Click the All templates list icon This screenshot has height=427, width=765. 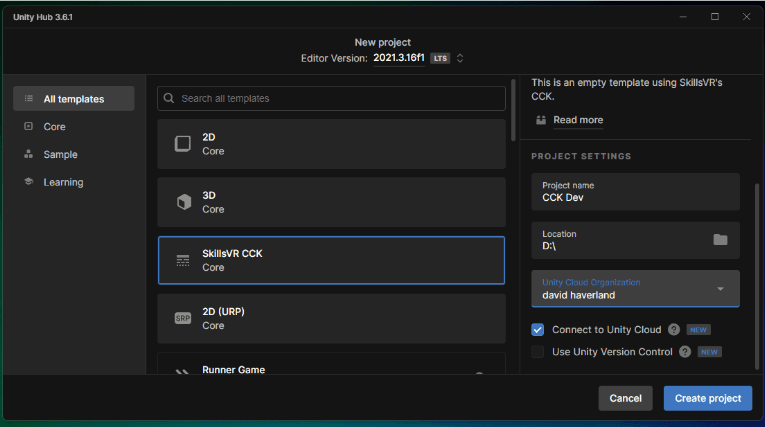(29, 99)
